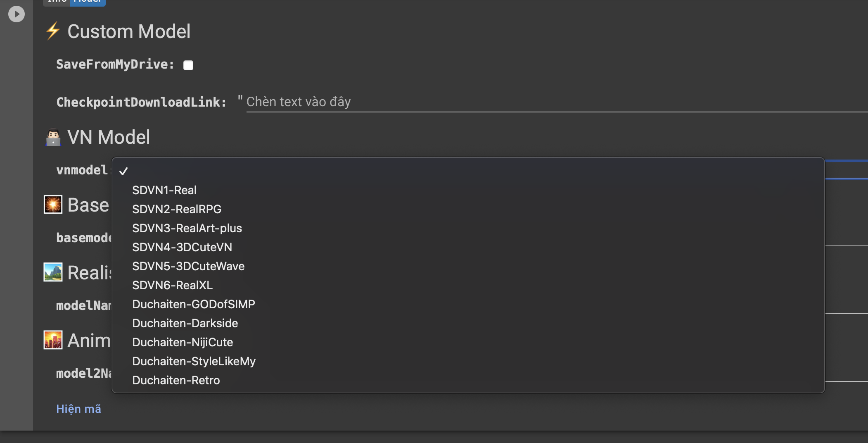Image resolution: width=868 pixels, height=443 pixels.
Task: Click the VN Model technologist emoji icon
Action: (53, 137)
